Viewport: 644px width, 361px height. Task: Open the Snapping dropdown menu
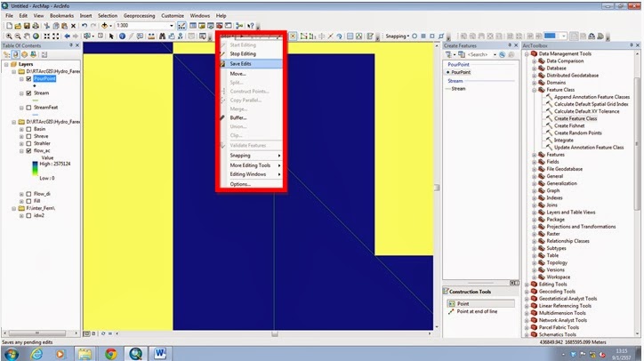click(397, 36)
